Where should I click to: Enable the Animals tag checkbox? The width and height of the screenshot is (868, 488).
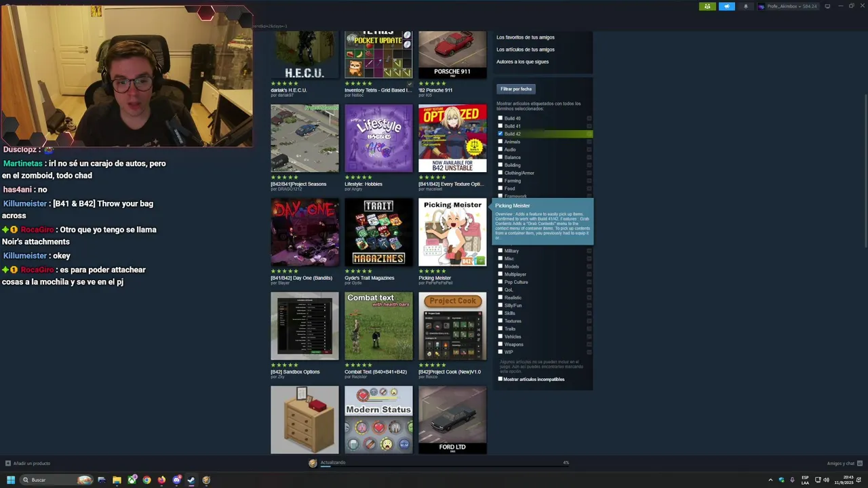[x=500, y=142]
